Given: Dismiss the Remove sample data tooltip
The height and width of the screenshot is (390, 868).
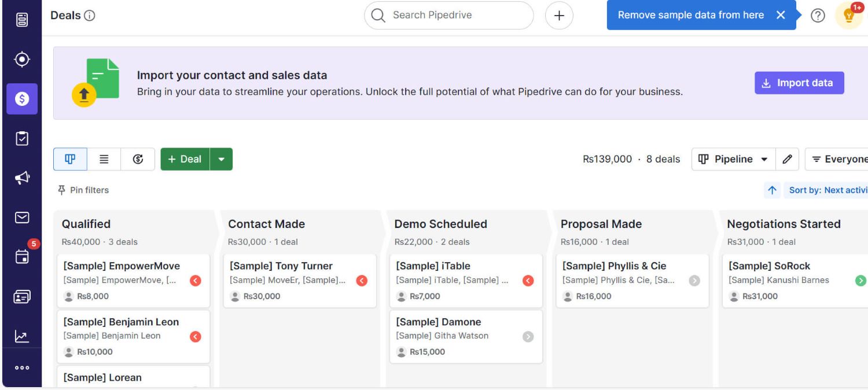Looking at the screenshot, I should pyautogui.click(x=781, y=15).
